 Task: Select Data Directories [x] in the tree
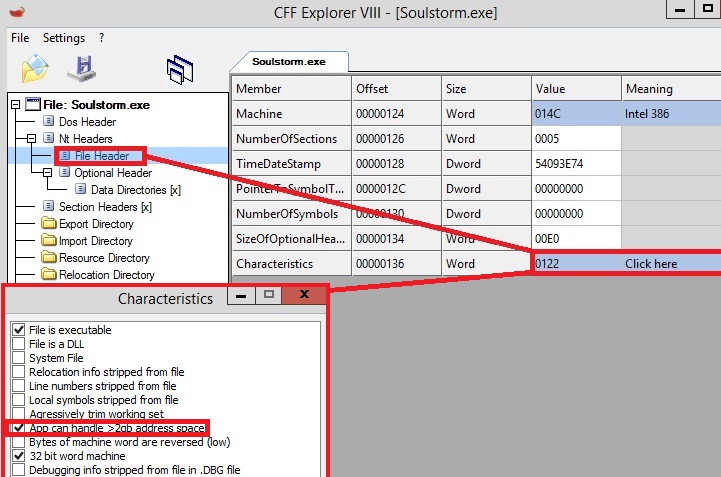tap(136, 190)
